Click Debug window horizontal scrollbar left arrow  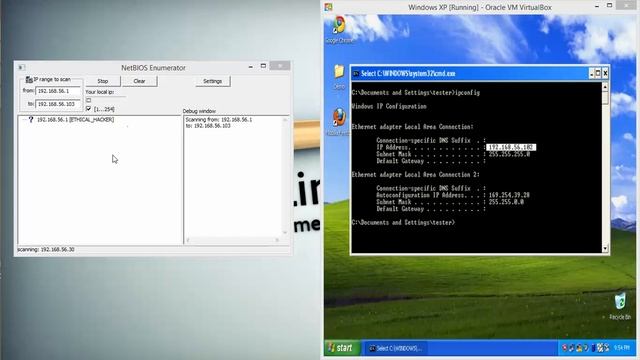(x=188, y=240)
